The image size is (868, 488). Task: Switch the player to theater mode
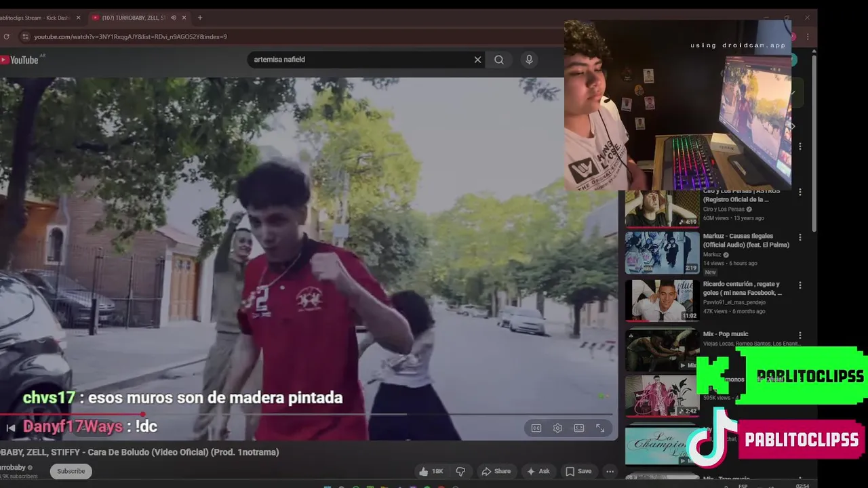click(x=579, y=428)
